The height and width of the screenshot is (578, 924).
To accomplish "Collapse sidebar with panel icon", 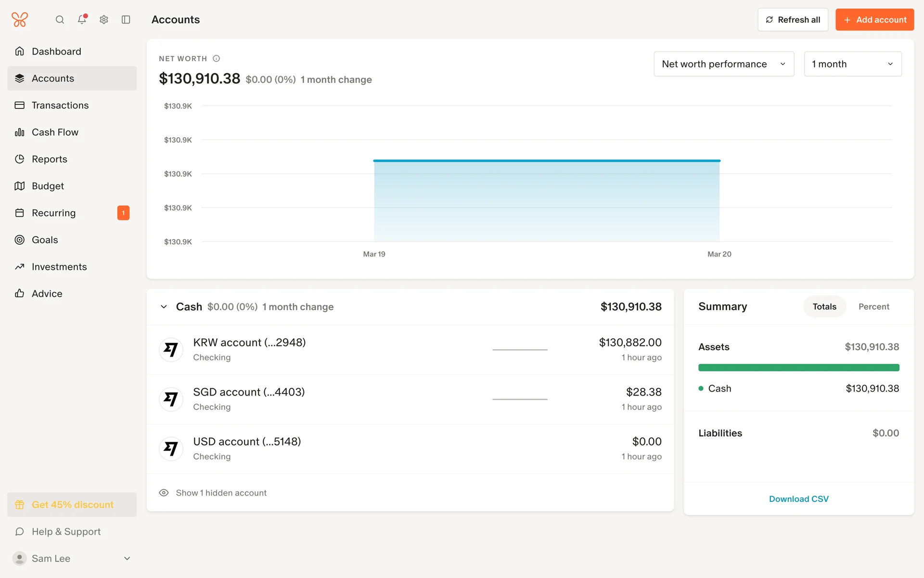I will (x=126, y=20).
